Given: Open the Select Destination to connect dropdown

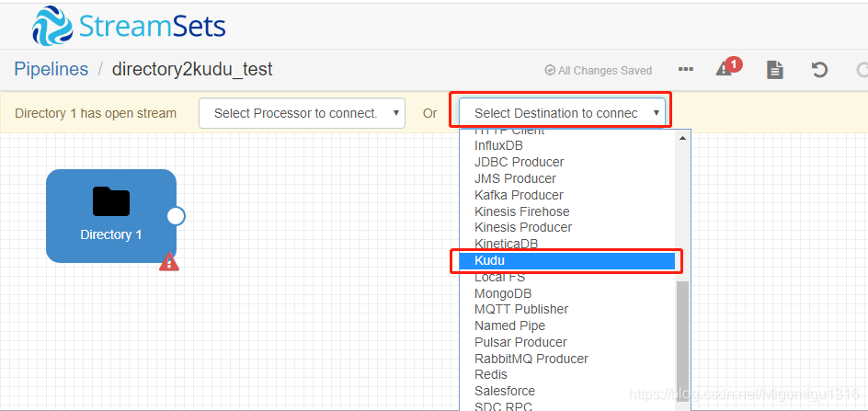Looking at the screenshot, I should (x=562, y=113).
